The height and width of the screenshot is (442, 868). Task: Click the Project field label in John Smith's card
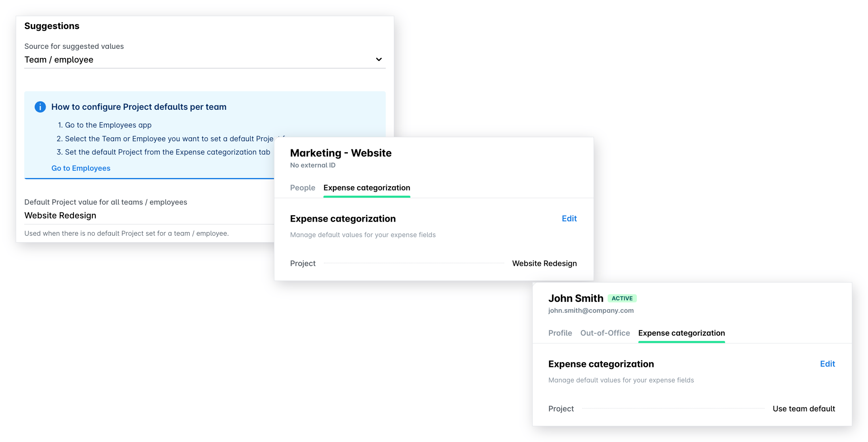561,408
